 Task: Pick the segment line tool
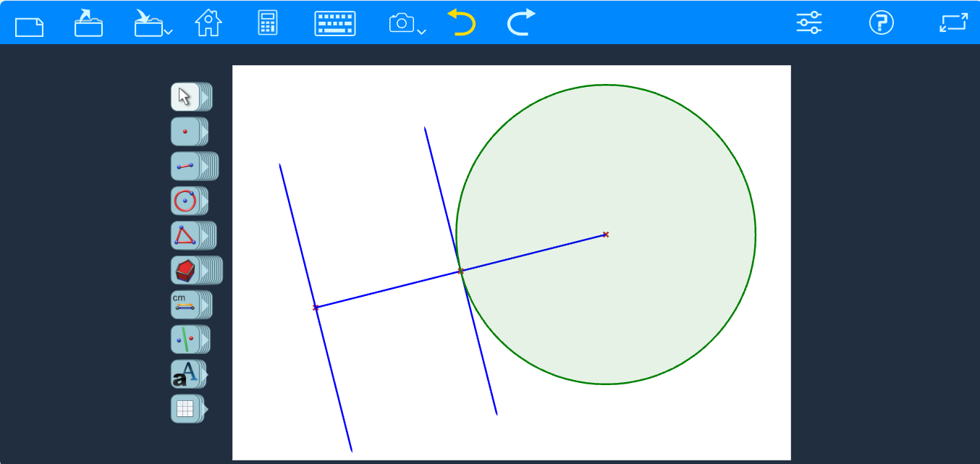click(x=185, y=166)
